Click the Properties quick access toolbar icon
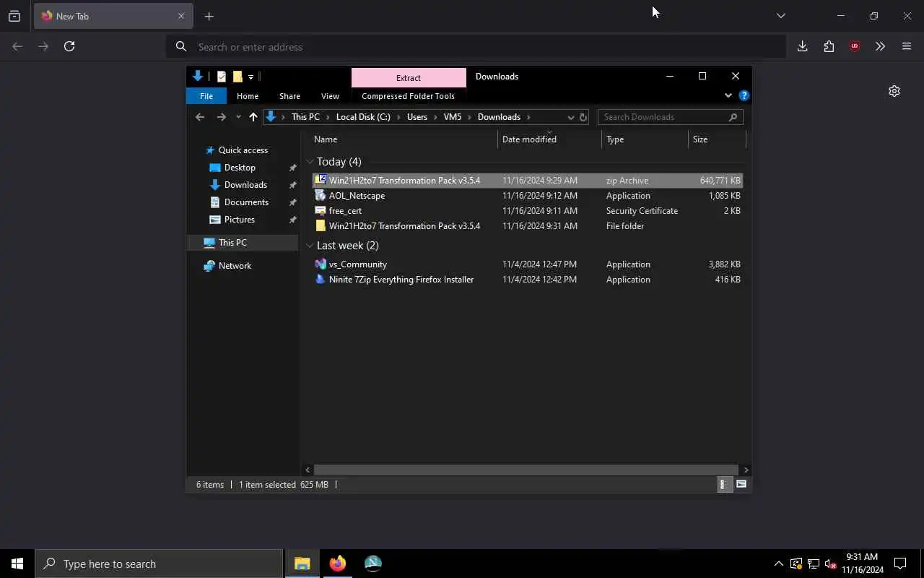Screen dimensions: 924x578 222,77
